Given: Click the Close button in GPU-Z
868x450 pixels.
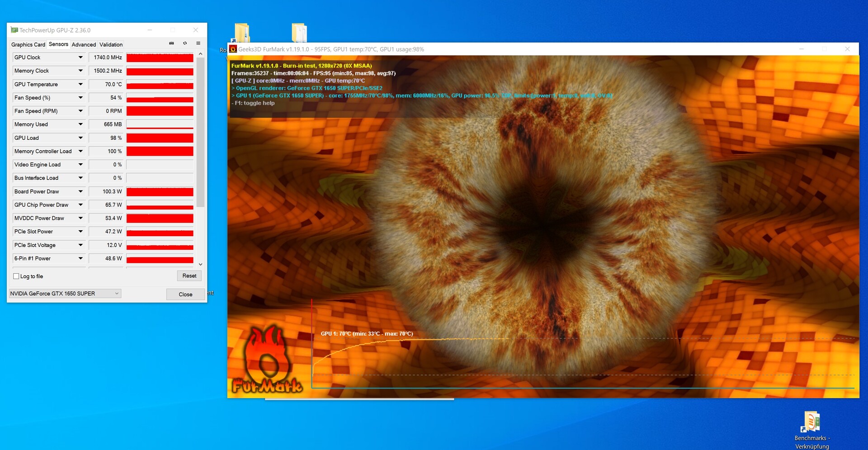Looking at the screenshot, I should tap(185, 294).
